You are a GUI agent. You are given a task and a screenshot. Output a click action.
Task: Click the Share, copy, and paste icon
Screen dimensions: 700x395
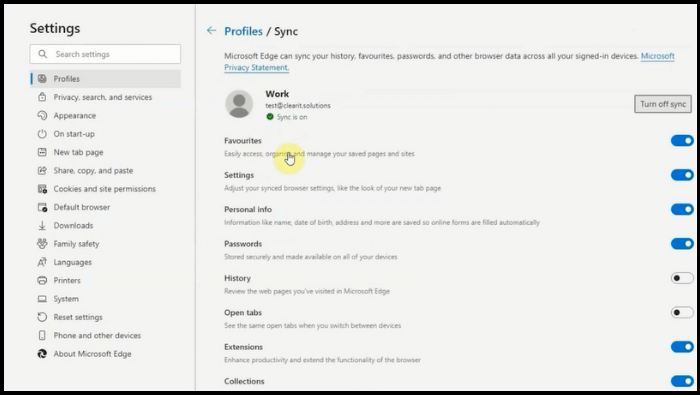coord(42,170)
